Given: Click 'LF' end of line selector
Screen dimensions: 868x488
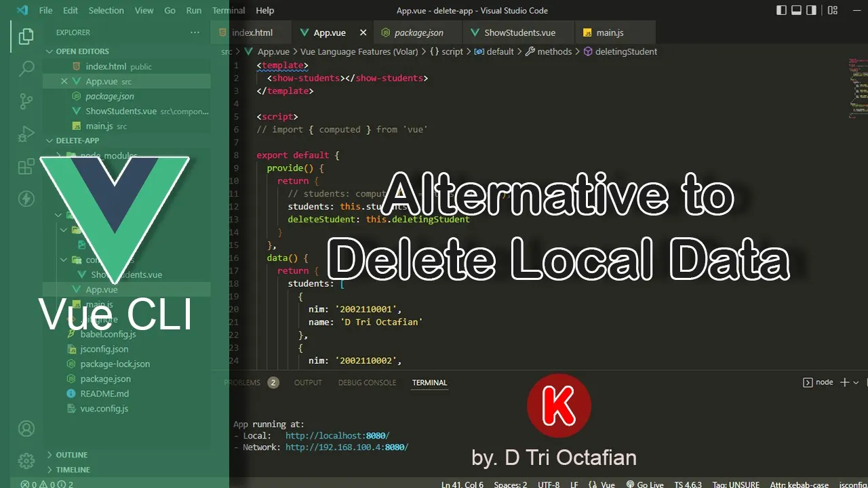Looking at the screenshot, I should 574,484.
